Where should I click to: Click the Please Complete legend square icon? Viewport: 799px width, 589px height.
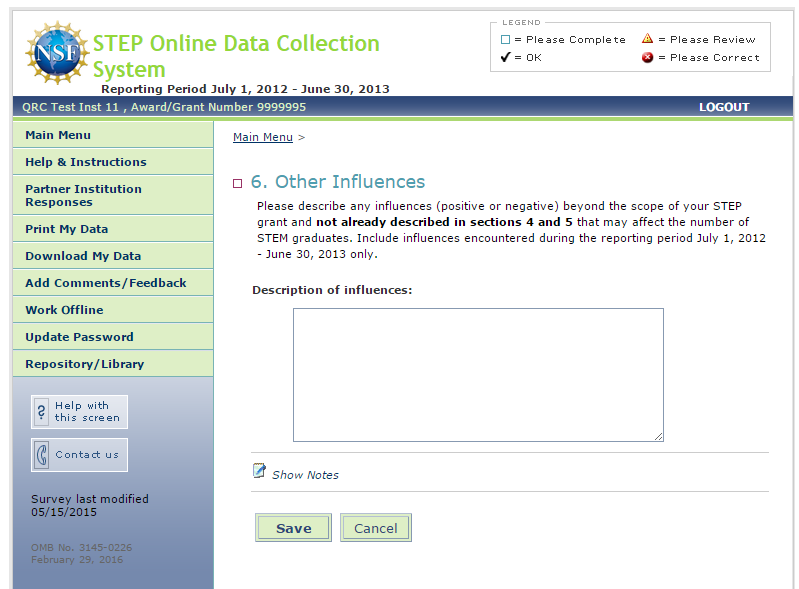[x=505, y=40]
